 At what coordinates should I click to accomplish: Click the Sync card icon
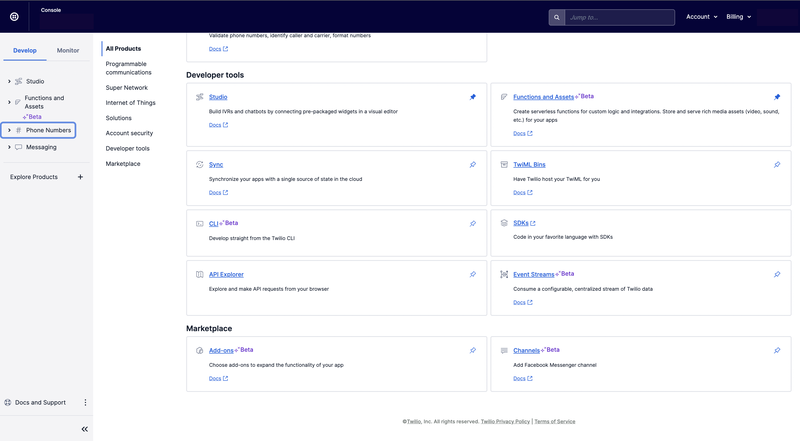point(199,164)
